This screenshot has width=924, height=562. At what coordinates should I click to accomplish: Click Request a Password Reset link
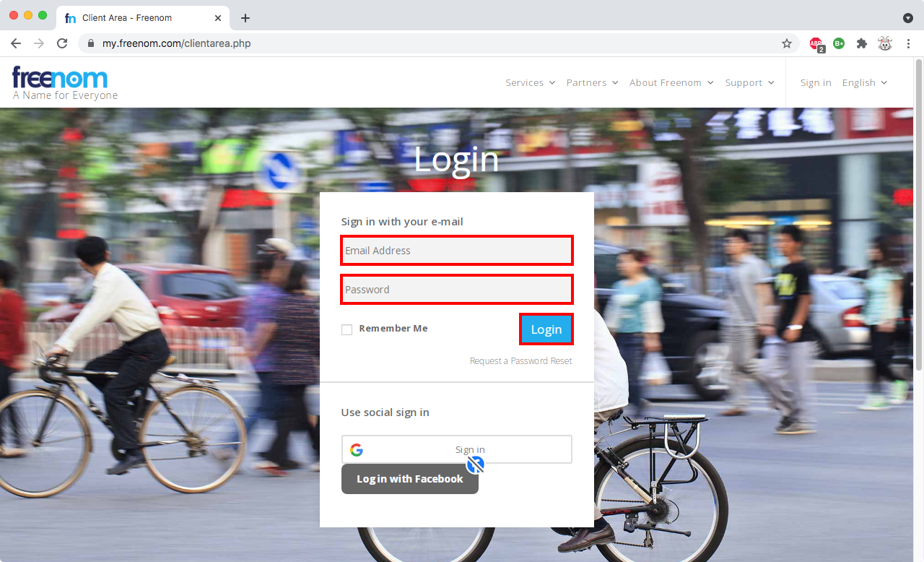[520, 361]
